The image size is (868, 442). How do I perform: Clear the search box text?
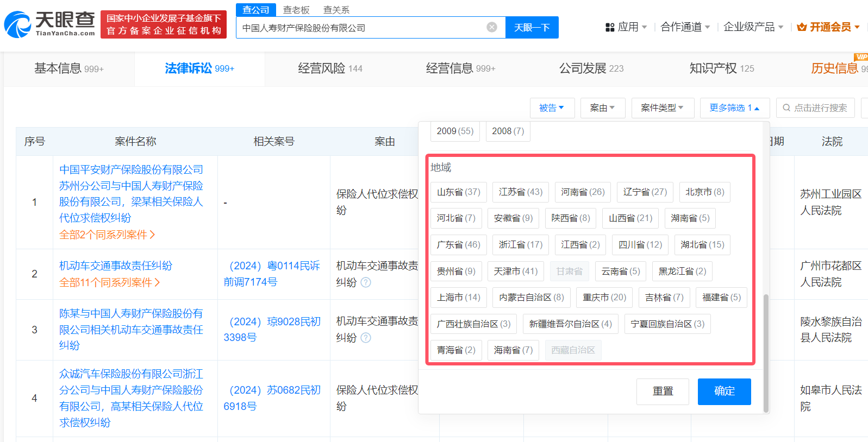492,27
